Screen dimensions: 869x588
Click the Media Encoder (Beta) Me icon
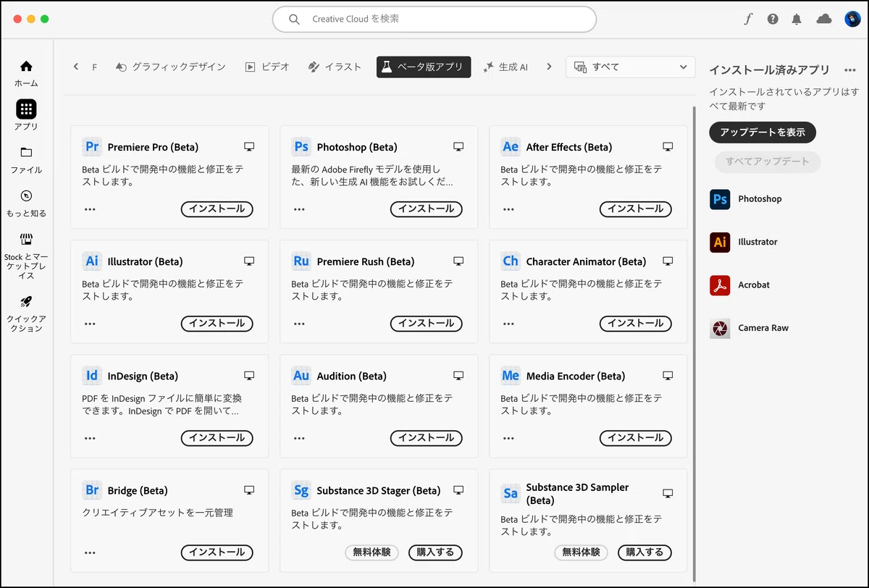511,375
